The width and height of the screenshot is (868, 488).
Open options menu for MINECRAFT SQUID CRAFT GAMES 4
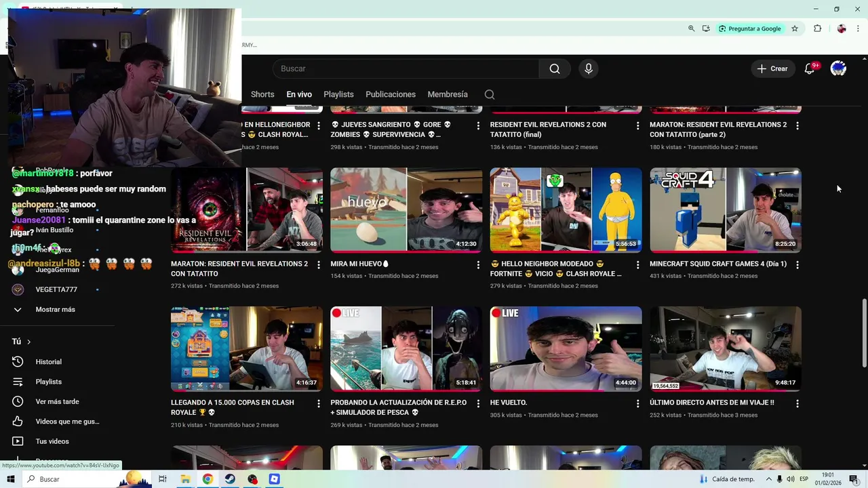click(797, 265)
